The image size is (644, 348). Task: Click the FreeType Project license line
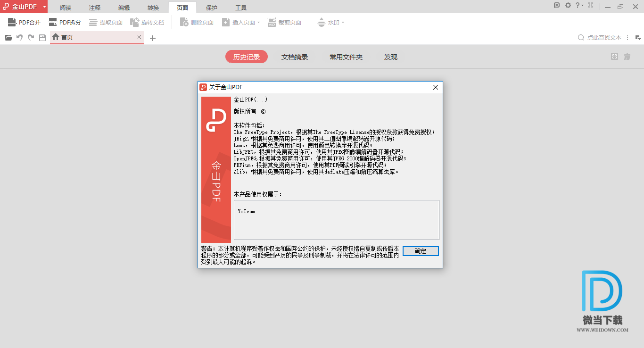[x=334, y=133]
